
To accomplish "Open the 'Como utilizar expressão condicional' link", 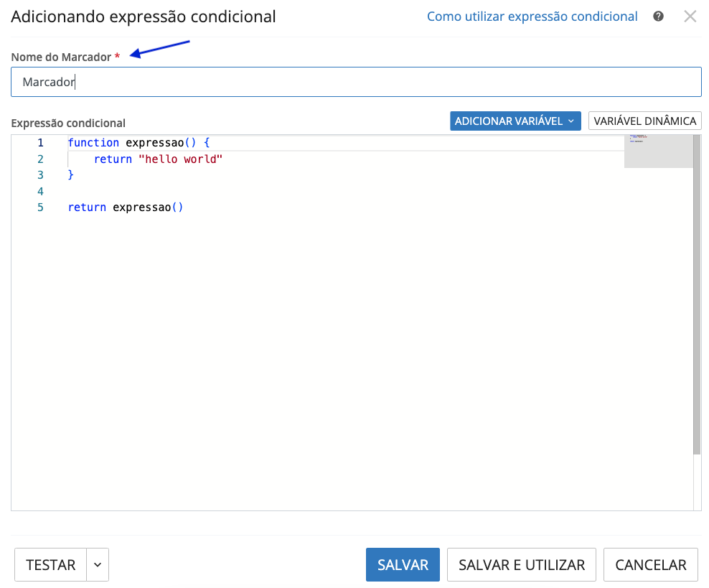I will 532,17.
